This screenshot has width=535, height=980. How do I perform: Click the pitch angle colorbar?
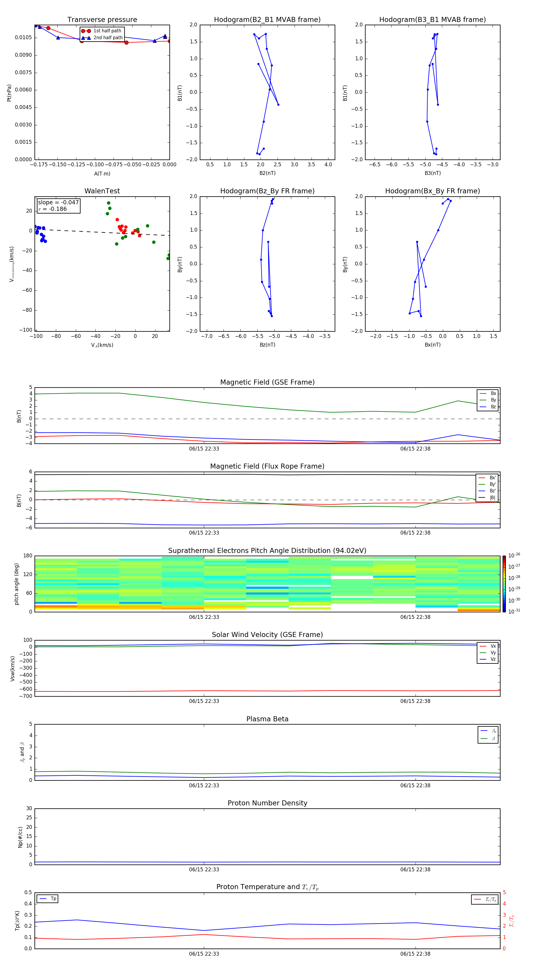tap(504, 584)
